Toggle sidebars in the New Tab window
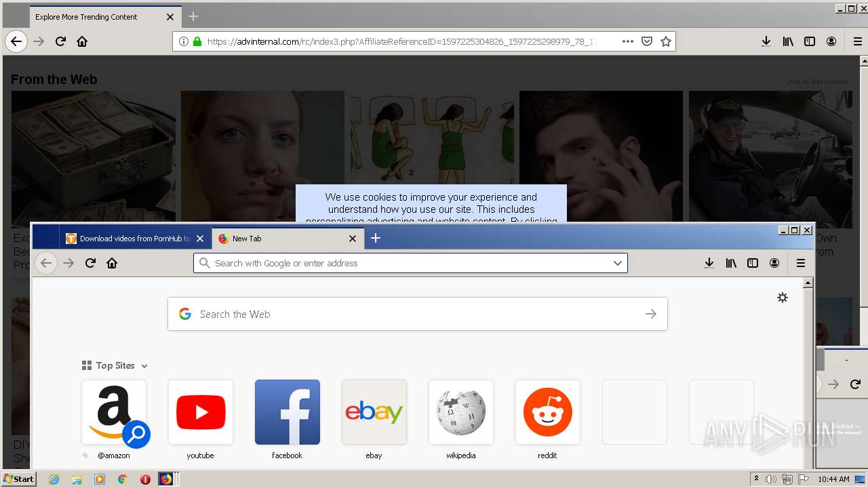Screen dimensions: 868x488 [753, 263]
